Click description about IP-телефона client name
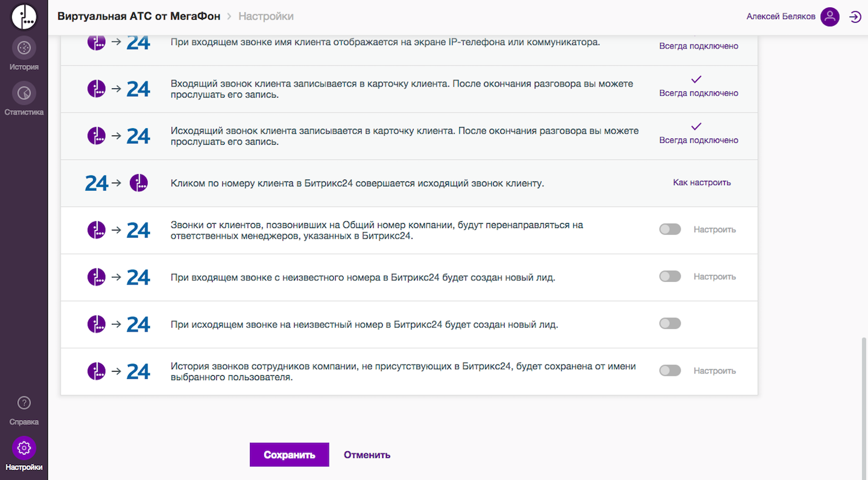868x480 pixels. coord(385,42)
